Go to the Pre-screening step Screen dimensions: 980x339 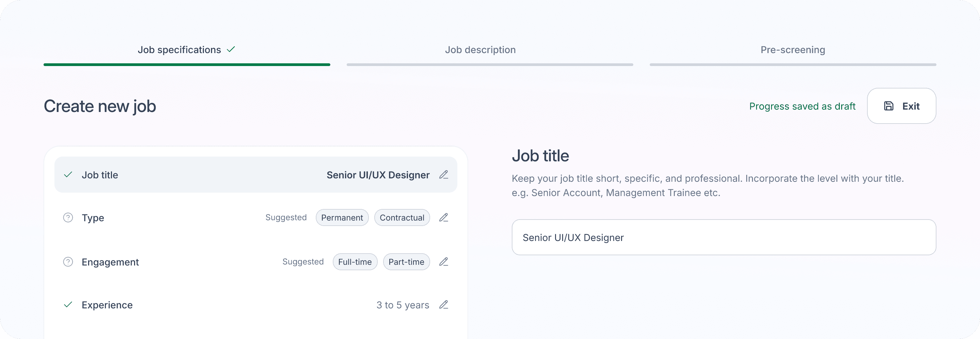pos(793,50)
